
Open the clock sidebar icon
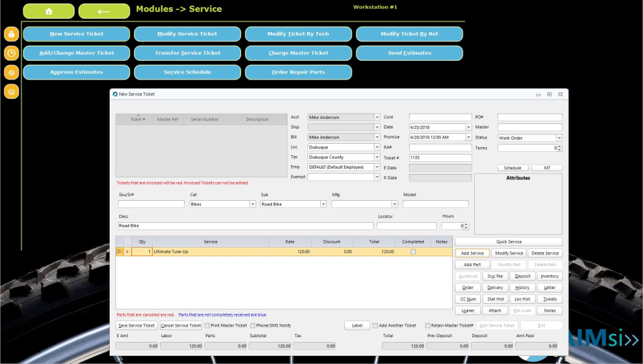coord(11,53)
